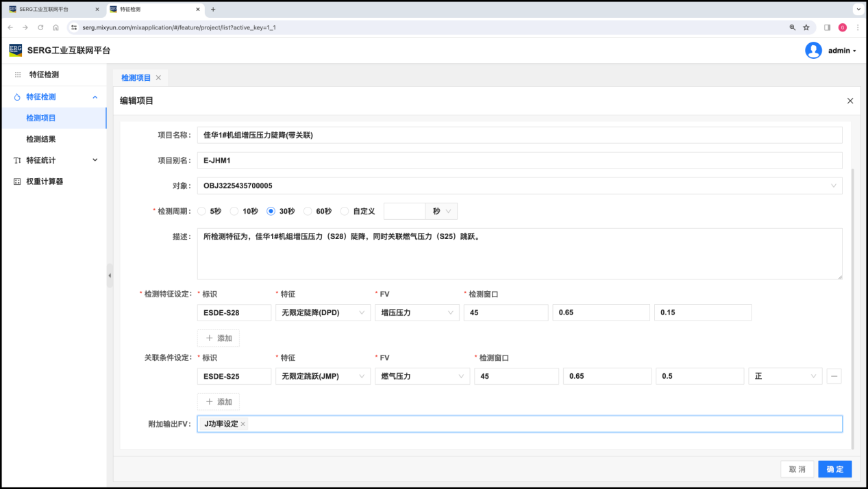Open the 对象 dropdown
Viewport: 868px width, 489px height.
519,186
